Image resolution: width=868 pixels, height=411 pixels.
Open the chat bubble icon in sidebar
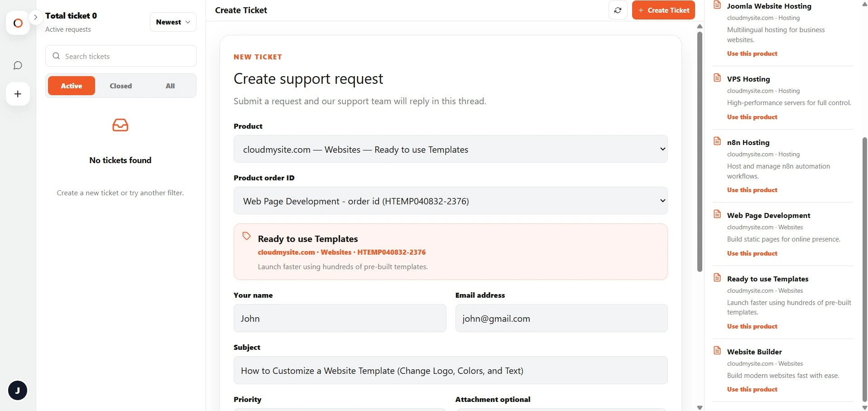pyautogui.click(x=18, y=66)
